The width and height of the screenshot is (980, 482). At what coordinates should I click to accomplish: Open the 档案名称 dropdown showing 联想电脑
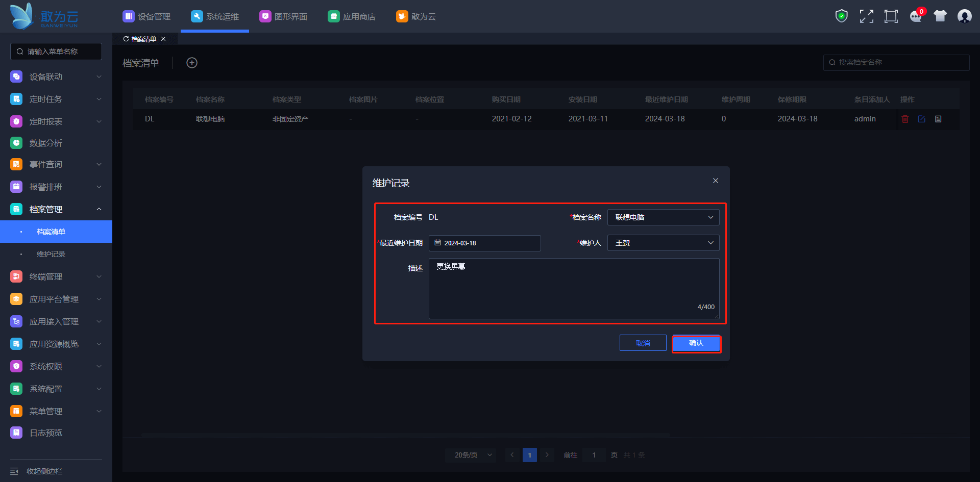[x=663, y=217]
